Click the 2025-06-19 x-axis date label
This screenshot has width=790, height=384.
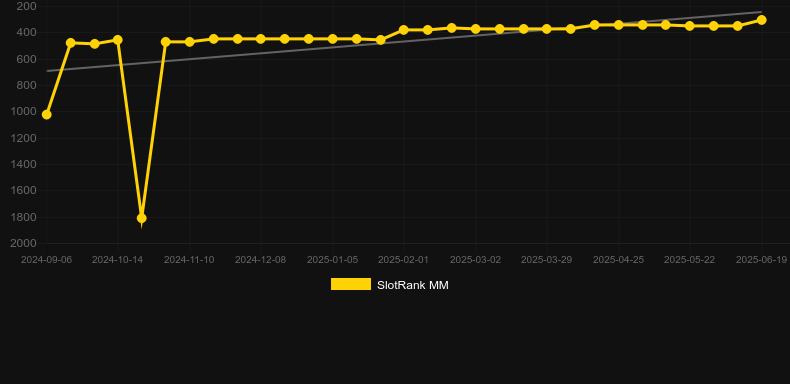click(x=761, y=260)
